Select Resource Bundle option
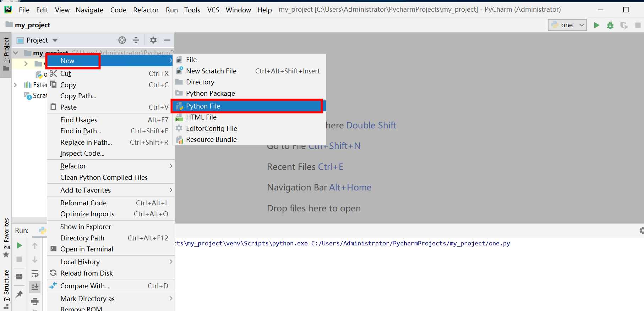Screen dimensions: 644x311 [x=249, y=139]
